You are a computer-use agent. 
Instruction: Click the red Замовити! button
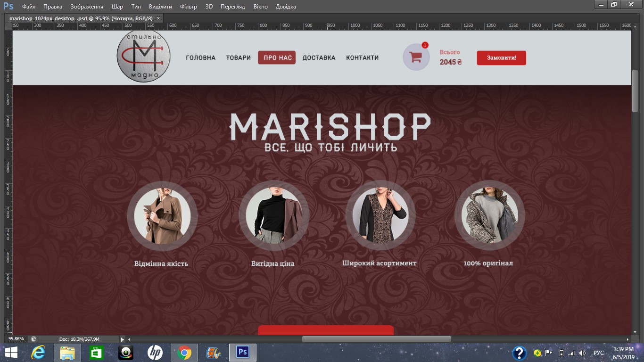coord(501,58)
